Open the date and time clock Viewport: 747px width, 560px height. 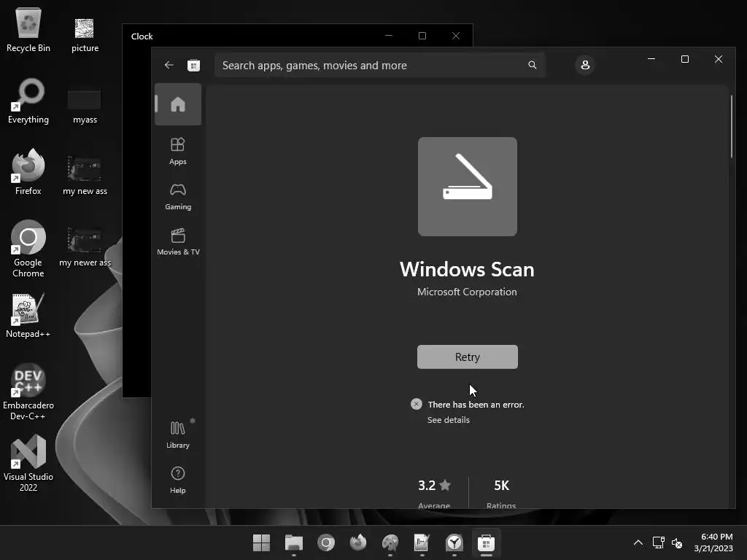713,542
